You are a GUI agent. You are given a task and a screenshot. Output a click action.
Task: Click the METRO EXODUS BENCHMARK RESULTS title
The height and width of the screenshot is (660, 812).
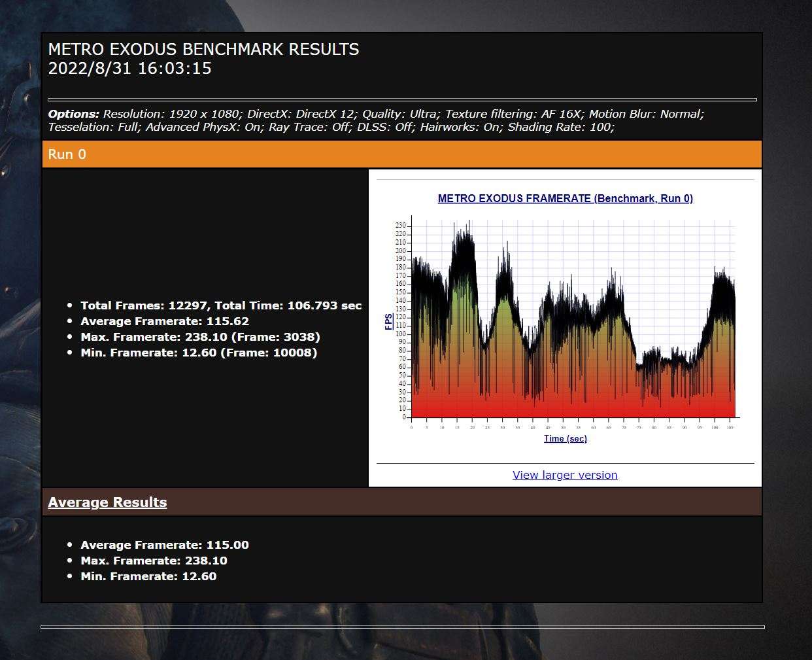tap(203, 50)
